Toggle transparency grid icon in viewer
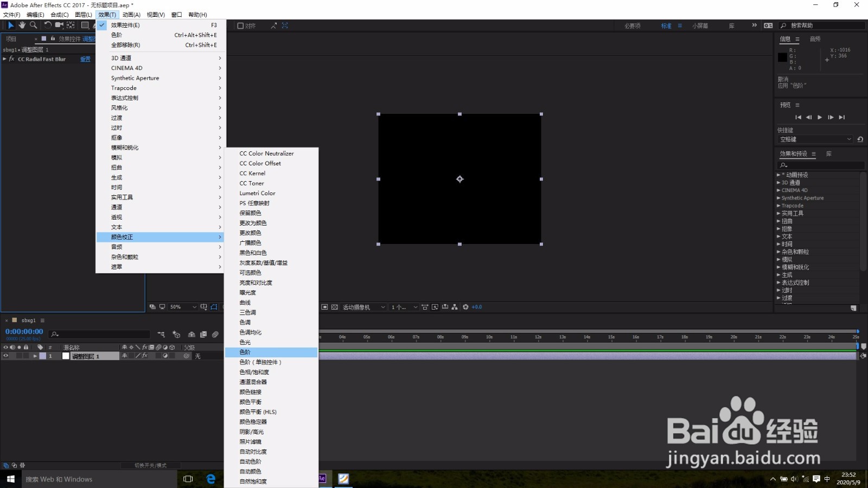The height and width of the screenshot is (488, 868). 334,307
